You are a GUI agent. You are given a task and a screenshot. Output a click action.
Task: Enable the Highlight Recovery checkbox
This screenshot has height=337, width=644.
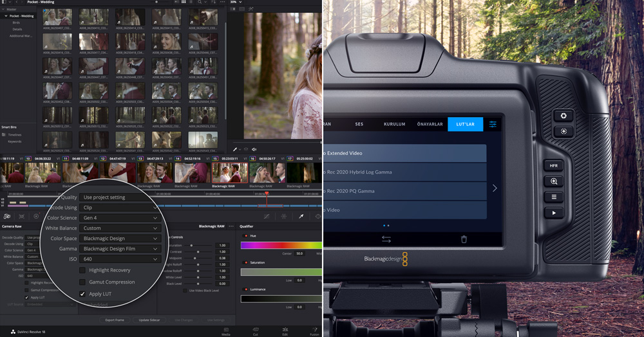pyautogui.click(x=82, y=270)
